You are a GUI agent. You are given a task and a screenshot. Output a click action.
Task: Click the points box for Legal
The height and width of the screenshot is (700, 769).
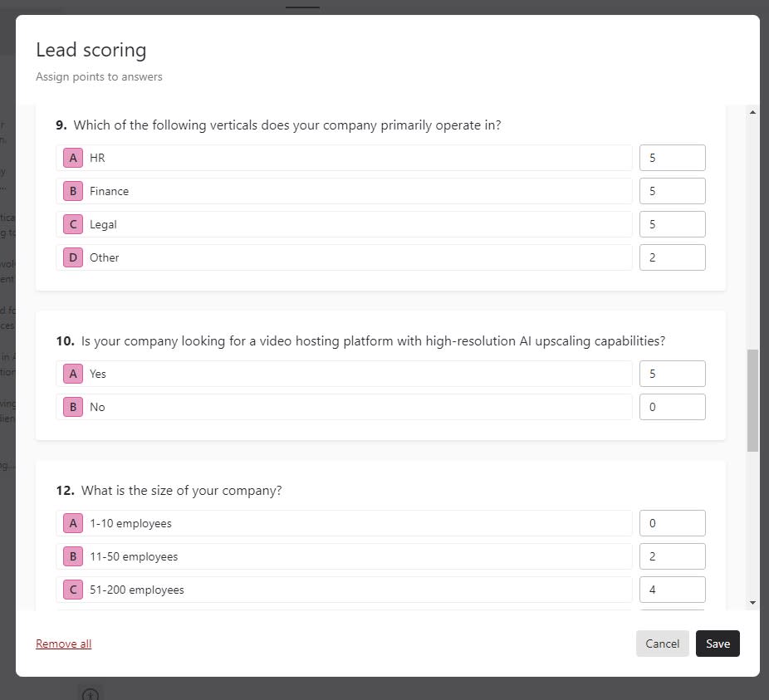click(x=672, y=224)
